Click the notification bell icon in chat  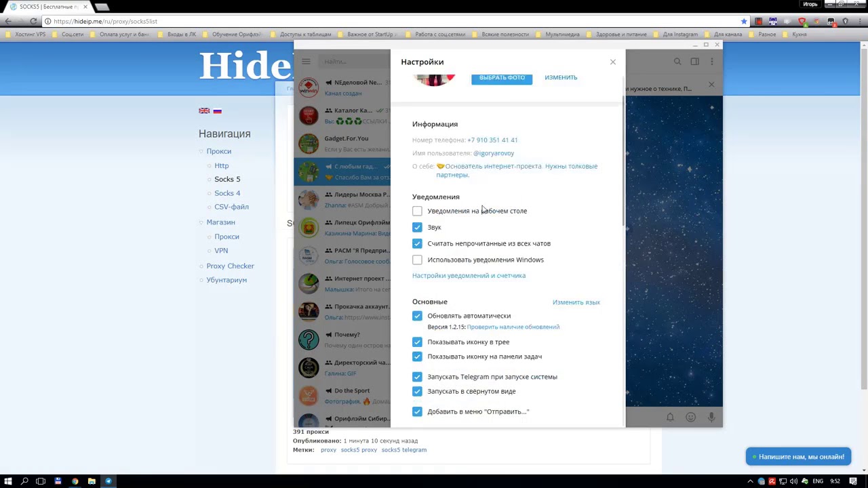point(670,418)
